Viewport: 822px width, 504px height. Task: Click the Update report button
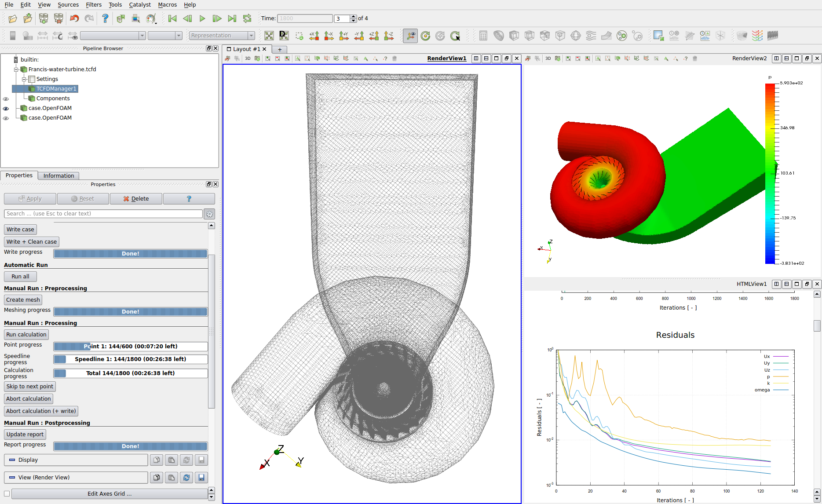click(x=25, y=435)
